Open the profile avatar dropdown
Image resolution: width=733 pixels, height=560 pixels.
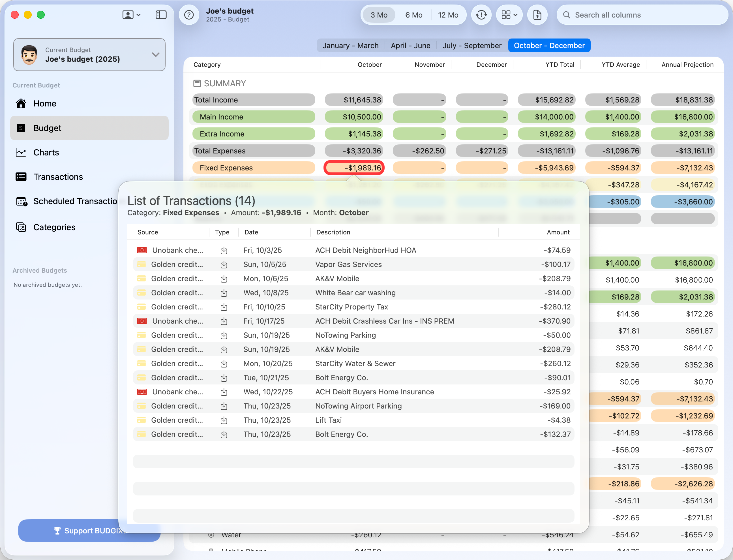[131, 15]
